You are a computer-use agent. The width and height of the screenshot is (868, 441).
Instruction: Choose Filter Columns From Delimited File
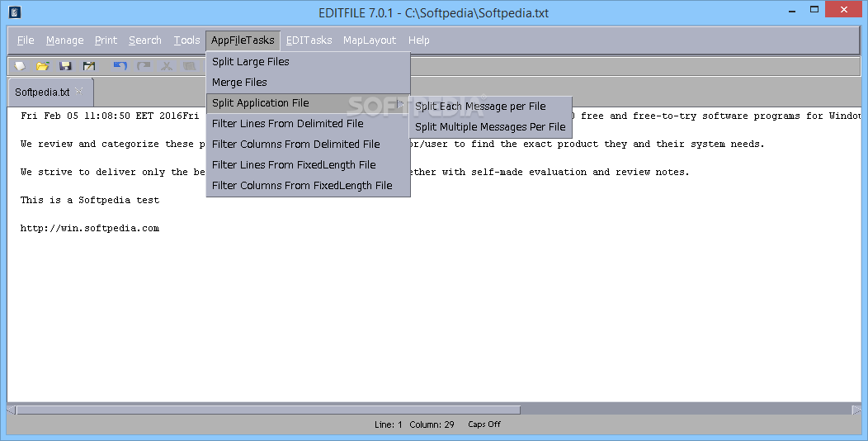tap(308, 144)
